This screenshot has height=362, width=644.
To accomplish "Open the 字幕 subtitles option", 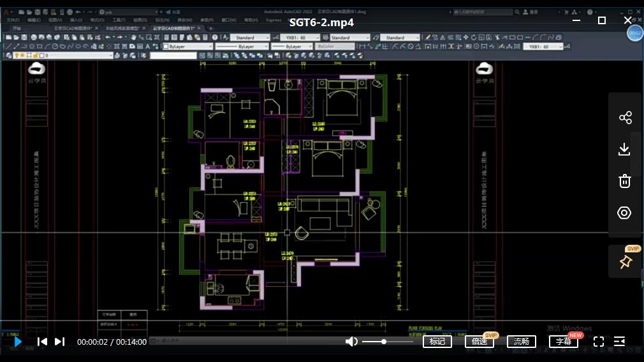I will pos(564,342).
